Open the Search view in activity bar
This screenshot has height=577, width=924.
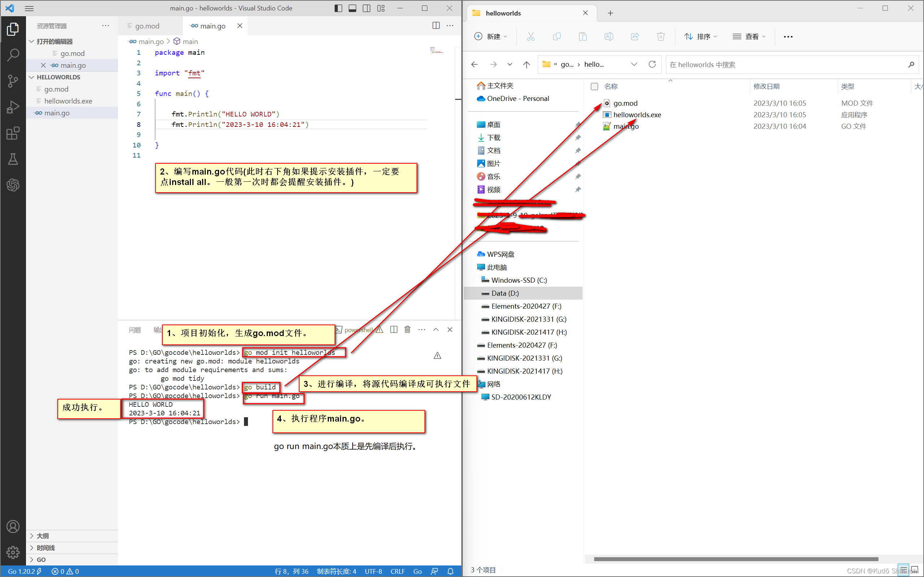tap(13, 55)
